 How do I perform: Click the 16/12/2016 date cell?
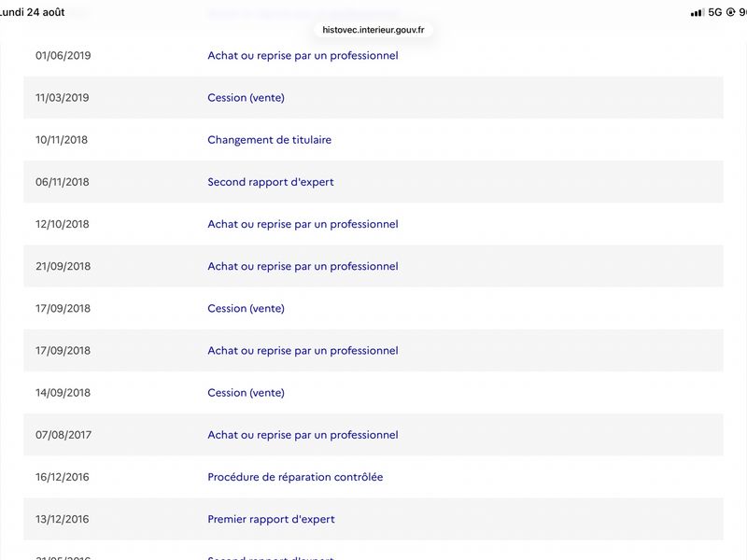pyautogui.click(x=62, y=477)
